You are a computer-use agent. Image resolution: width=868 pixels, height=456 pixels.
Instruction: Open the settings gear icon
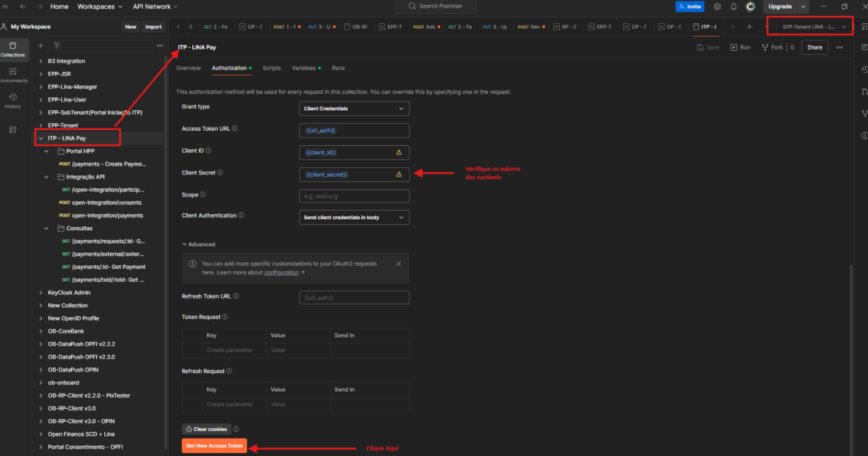tap(717, 6)
